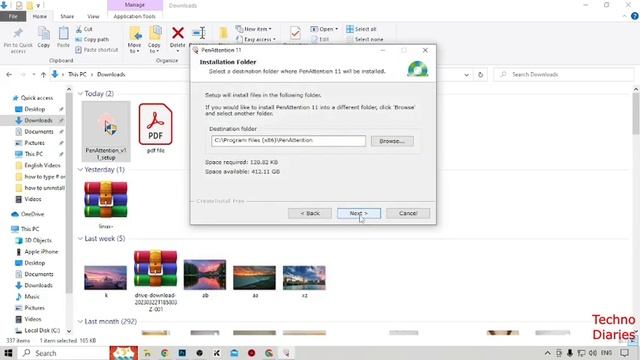640x360 pixels.
Task: Click the Properties checkmark icon
Action: (x=295, y=33)
